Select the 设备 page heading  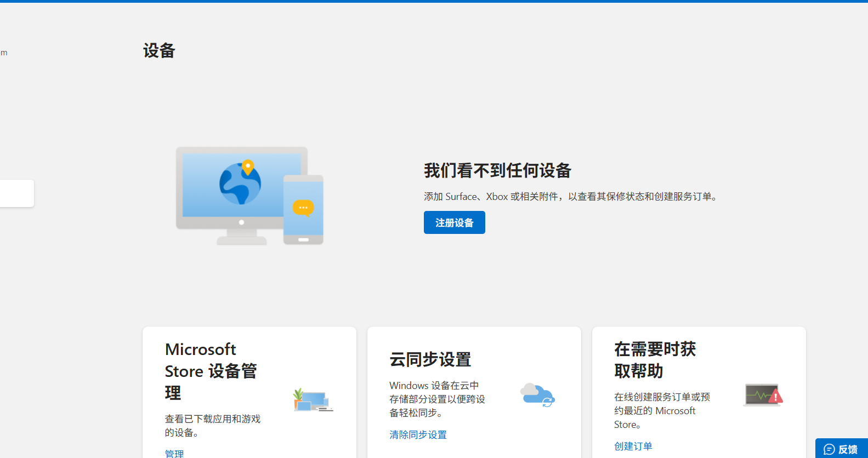click(159, 51)
